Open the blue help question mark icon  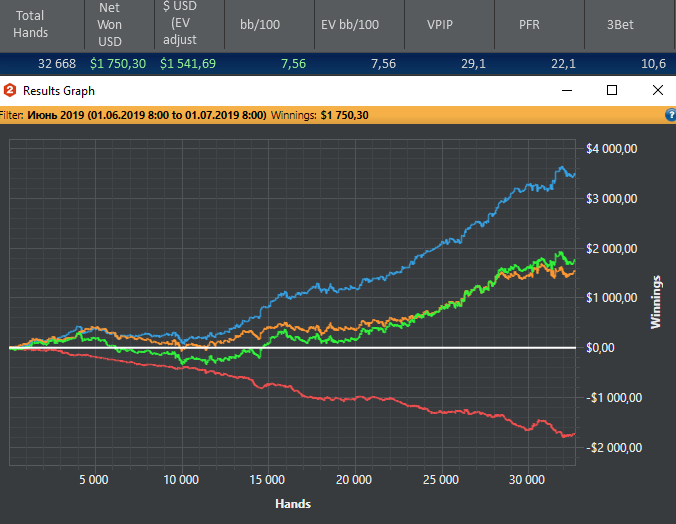click(671, 115)
